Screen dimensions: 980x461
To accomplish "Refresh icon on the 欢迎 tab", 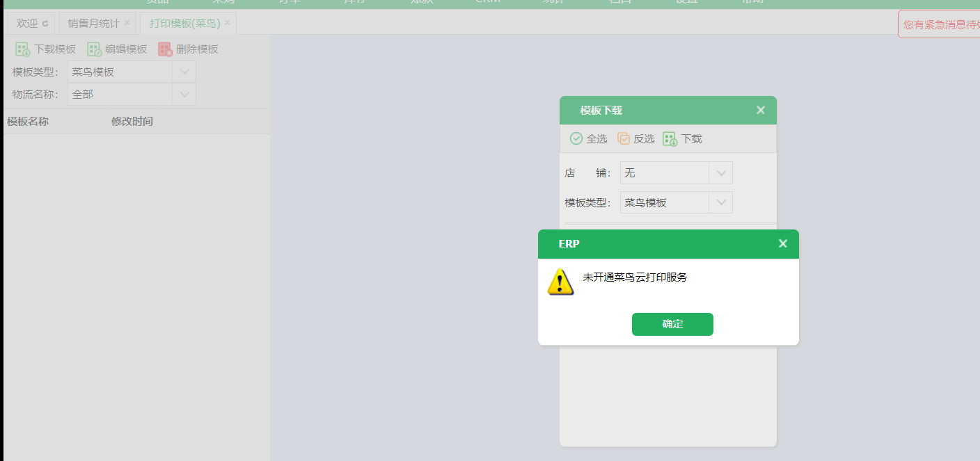I will coord(45,24).
